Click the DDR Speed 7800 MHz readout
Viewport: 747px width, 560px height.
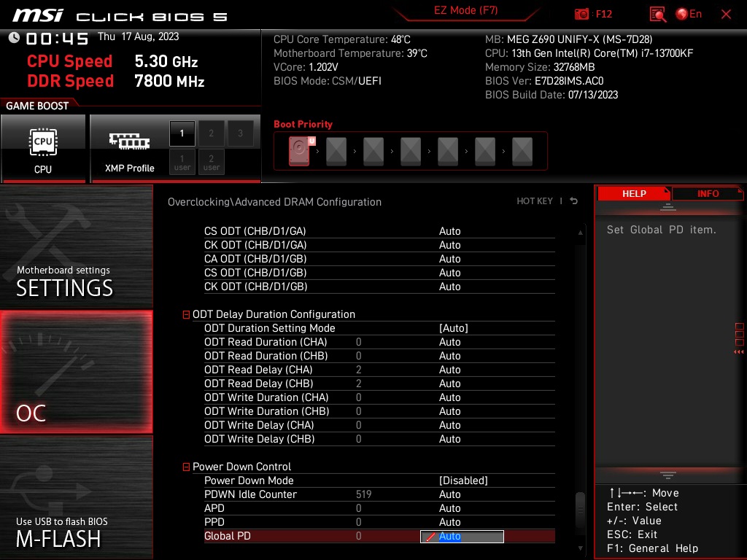[x=169, y=81]
